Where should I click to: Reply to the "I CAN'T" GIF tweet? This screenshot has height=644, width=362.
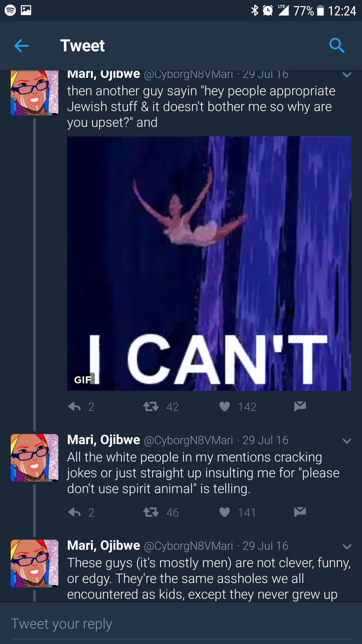point(74,407)
